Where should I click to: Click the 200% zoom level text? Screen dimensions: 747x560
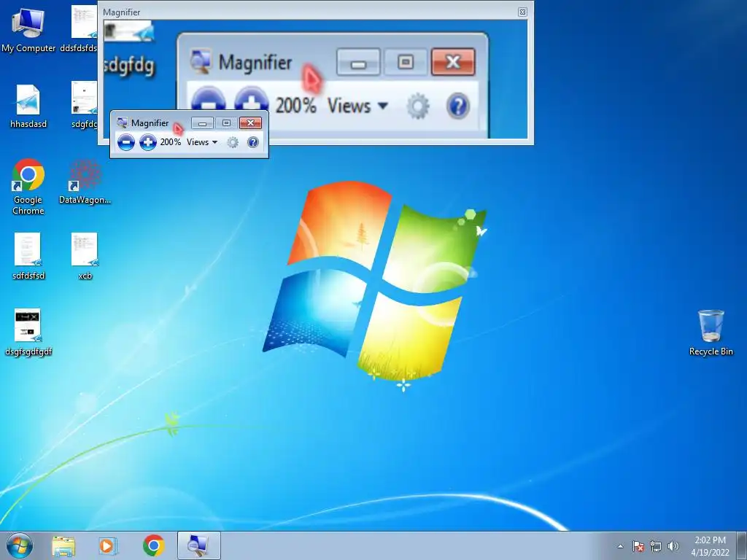(171, 142)
